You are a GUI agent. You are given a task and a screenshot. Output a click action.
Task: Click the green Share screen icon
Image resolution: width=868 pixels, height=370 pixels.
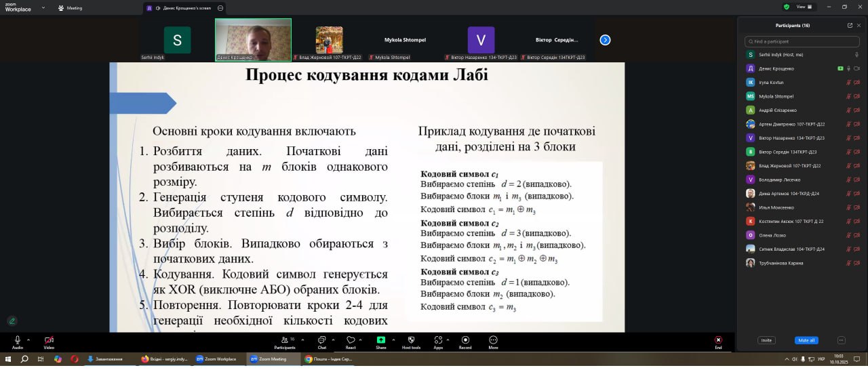point(381,340)
